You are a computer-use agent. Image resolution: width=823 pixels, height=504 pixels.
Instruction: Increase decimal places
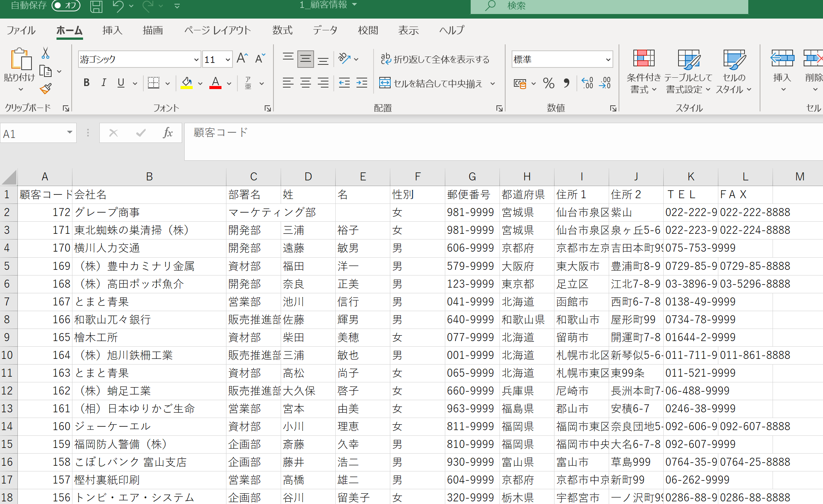[x=587, y=83]
